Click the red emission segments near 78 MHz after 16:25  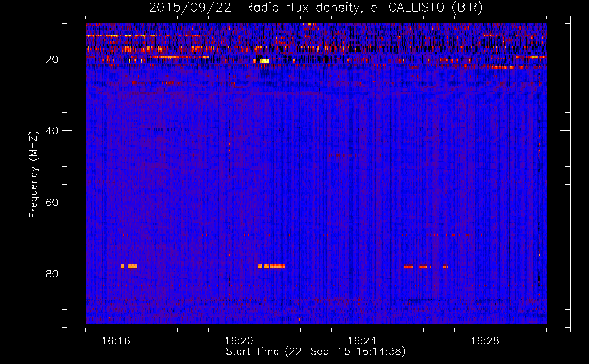tap(426, 266)
